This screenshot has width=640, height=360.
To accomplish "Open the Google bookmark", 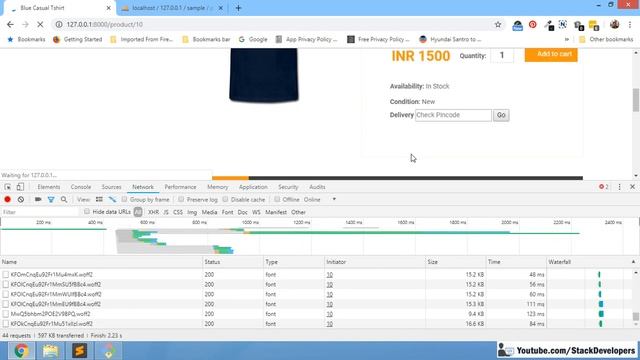I will click(x=253, y=40).
